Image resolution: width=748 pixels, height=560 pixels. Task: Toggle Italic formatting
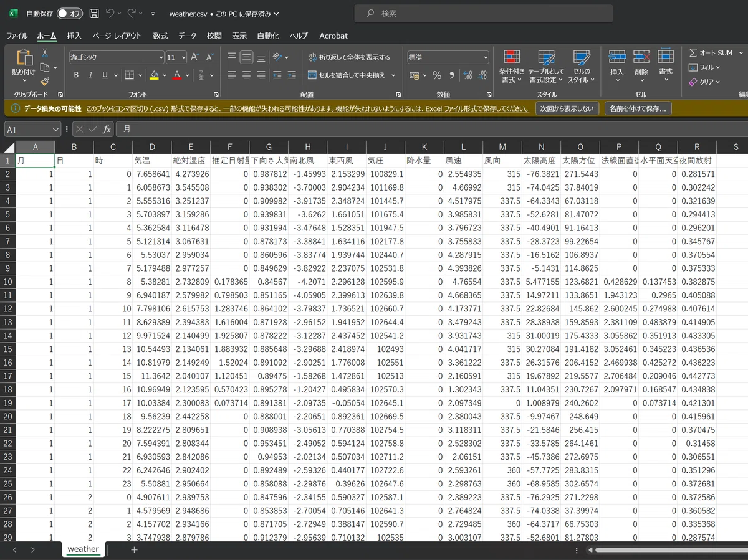[x=90, y=75]
